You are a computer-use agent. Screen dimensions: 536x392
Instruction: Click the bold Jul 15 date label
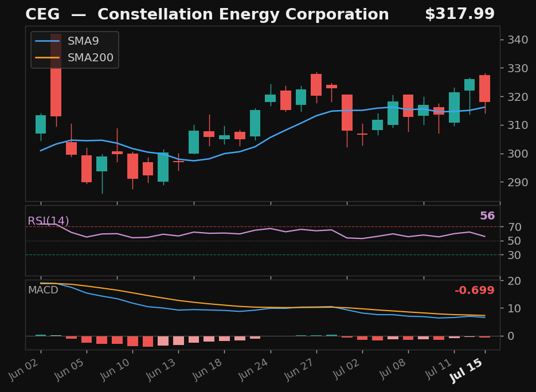click(467, 370)
